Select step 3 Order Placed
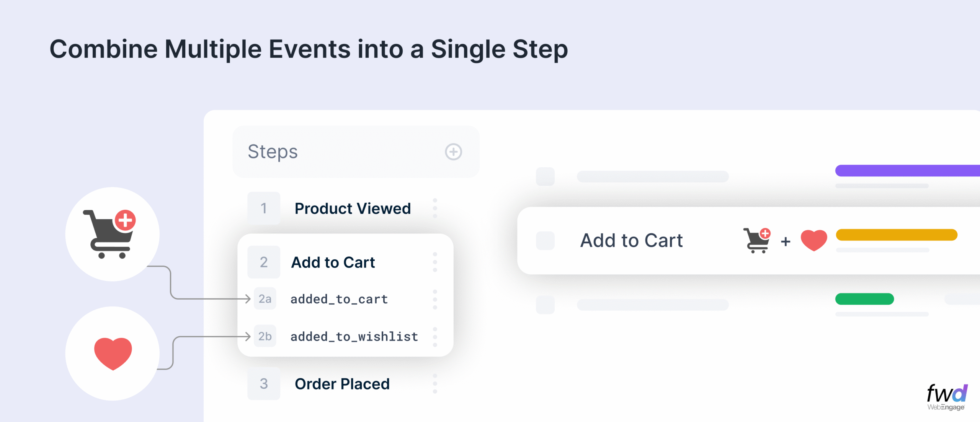Viewport: 980px width, 422px height. click(342, 384)
